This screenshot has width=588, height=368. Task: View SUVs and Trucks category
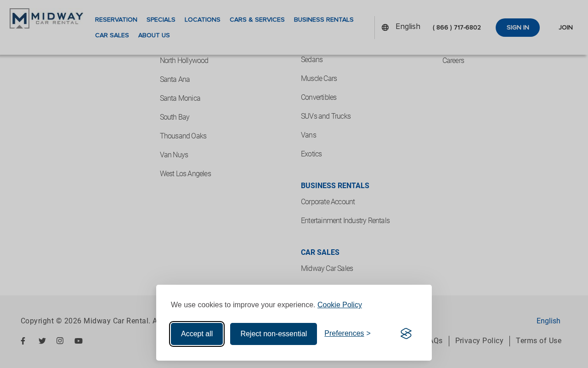[x=326, y=116]
